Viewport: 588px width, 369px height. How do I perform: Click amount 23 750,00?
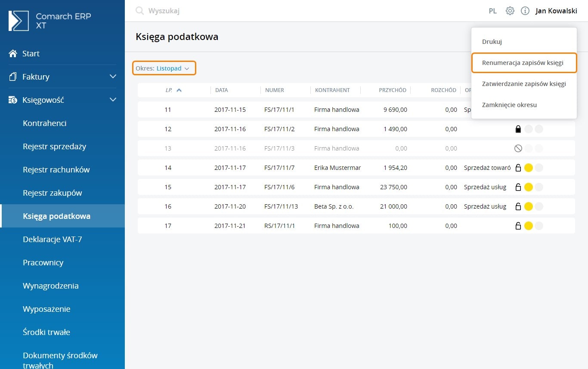[x=394, y=187]
